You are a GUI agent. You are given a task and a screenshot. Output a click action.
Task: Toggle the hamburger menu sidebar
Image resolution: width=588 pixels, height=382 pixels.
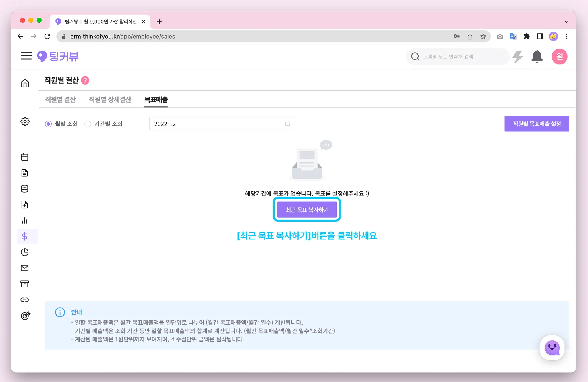tap(26, 56)
